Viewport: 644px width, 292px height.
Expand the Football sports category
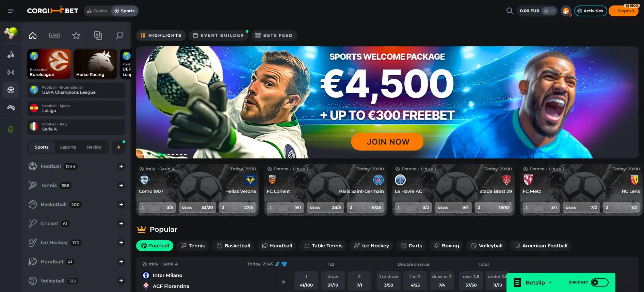(121, 166)
